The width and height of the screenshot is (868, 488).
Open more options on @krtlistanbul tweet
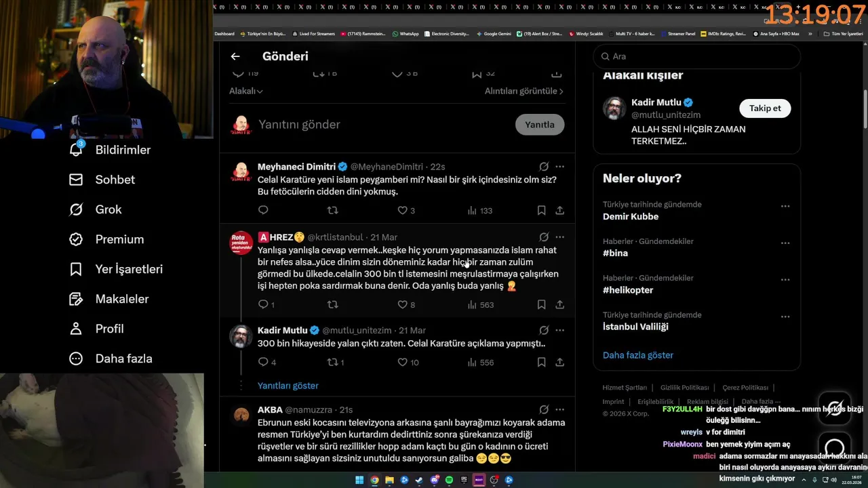tap(559, 237)
